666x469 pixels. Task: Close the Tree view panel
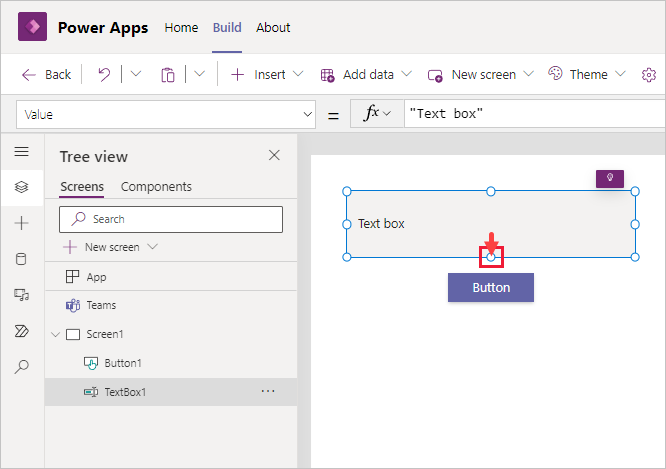tap(274, 155)
